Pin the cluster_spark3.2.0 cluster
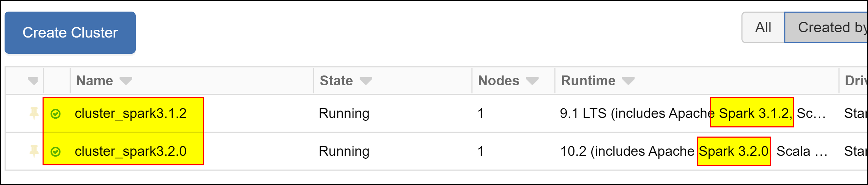 [34, 151]
